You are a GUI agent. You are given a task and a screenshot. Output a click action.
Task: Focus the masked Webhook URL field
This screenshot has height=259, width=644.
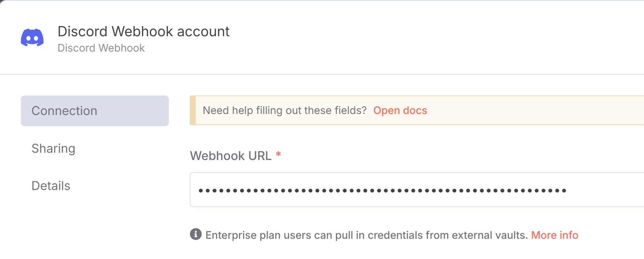[x=417, y=190]
